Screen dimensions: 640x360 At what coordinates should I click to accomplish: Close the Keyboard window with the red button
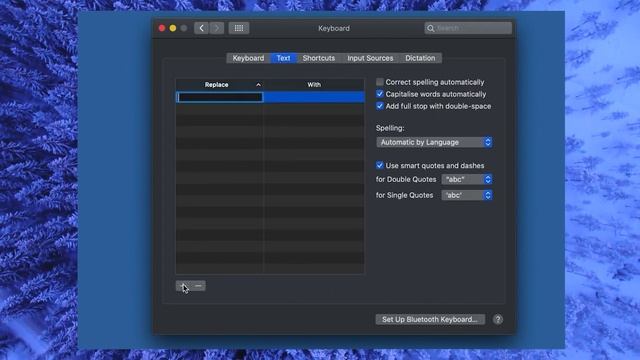162,28
